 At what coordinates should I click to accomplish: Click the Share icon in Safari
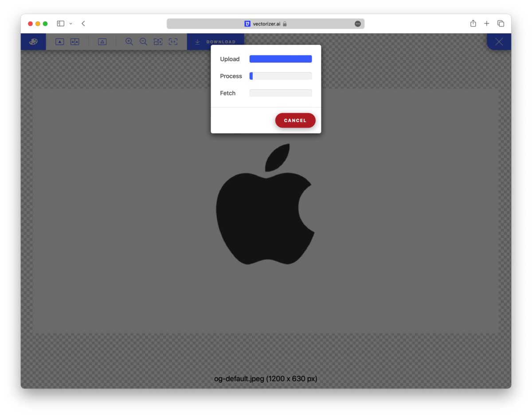click(x=473, y=24)
